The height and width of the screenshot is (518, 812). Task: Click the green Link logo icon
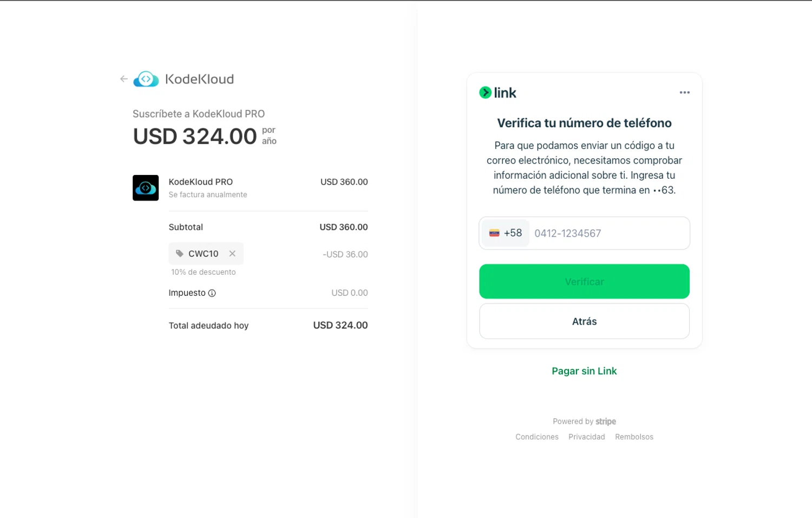pos(485,93)
